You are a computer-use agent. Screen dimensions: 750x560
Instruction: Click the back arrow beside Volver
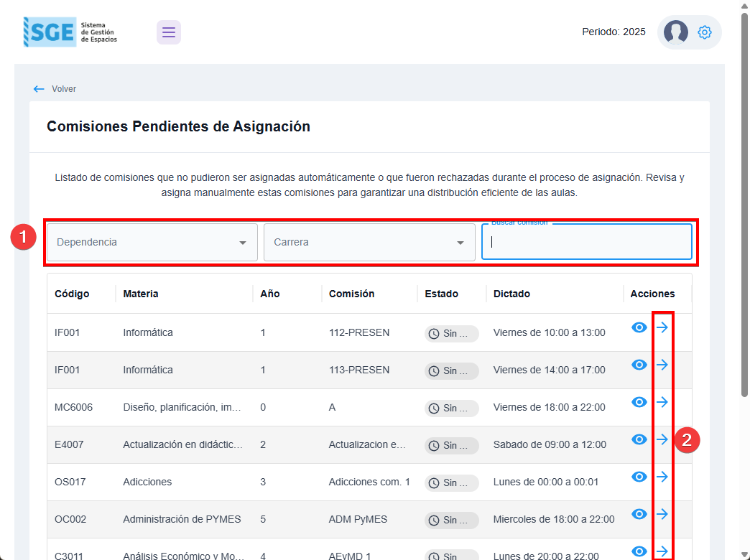point(39,89)
